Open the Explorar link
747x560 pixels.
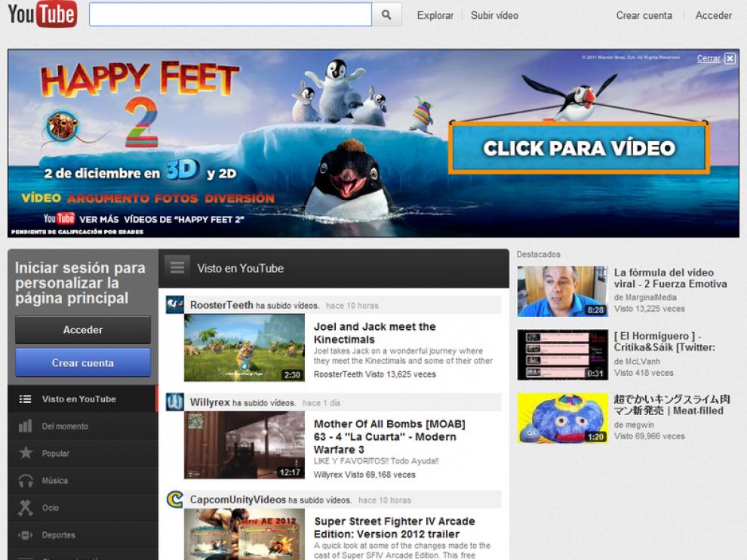[435, 15]
